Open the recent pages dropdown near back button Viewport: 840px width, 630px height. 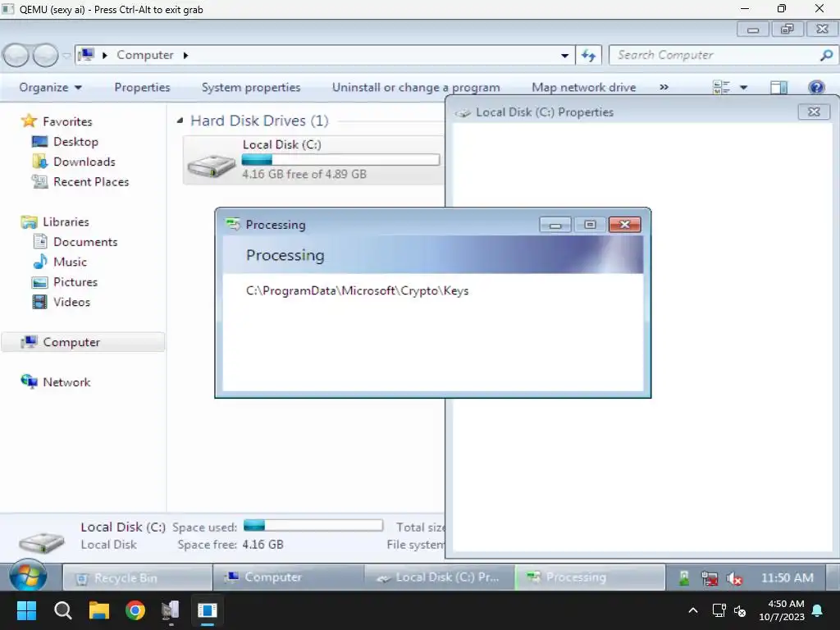[66, 55]
